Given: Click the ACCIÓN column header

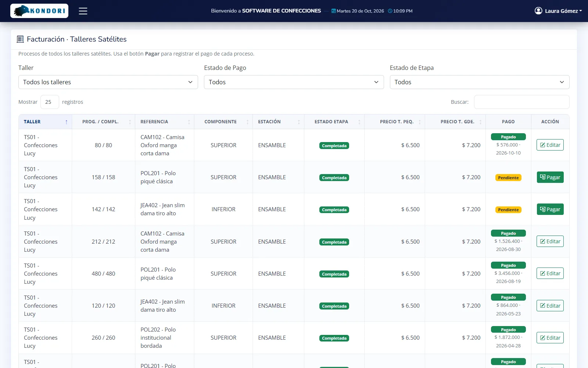Looking at the screenshot, I should click(550, 122).
